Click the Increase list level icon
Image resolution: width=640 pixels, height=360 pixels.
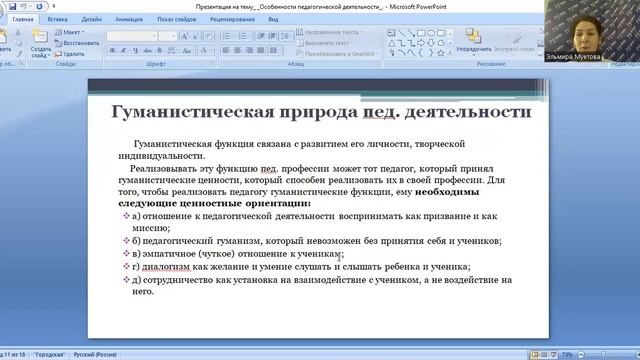pyautogui.click(x=272, y=36)
